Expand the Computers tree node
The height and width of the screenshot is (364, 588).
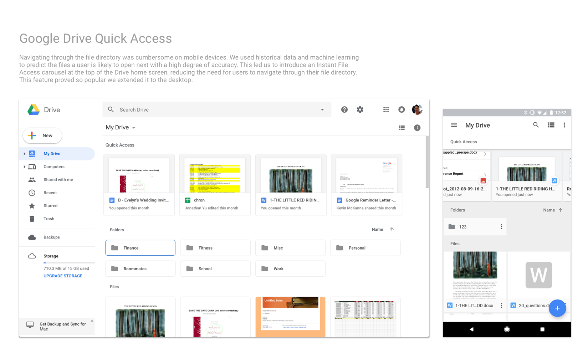click(24, 167)
